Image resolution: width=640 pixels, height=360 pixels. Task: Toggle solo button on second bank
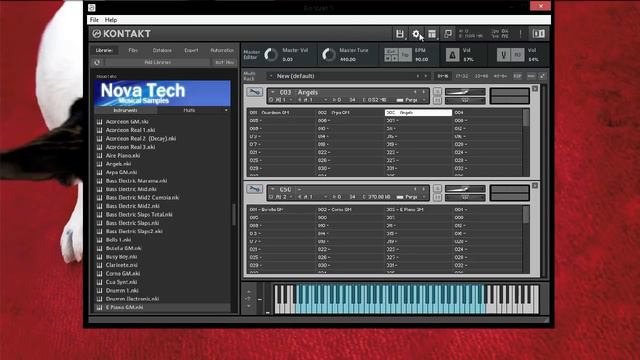coord(437,188)
